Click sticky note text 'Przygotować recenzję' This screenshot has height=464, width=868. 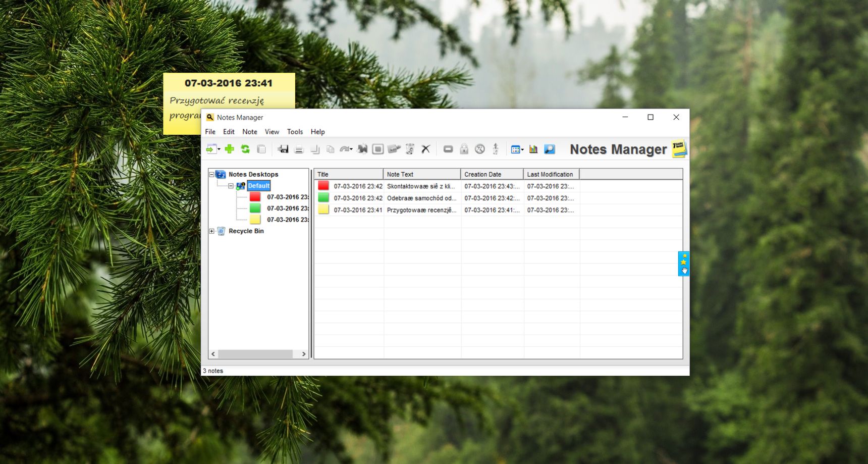tap(217, 100)
